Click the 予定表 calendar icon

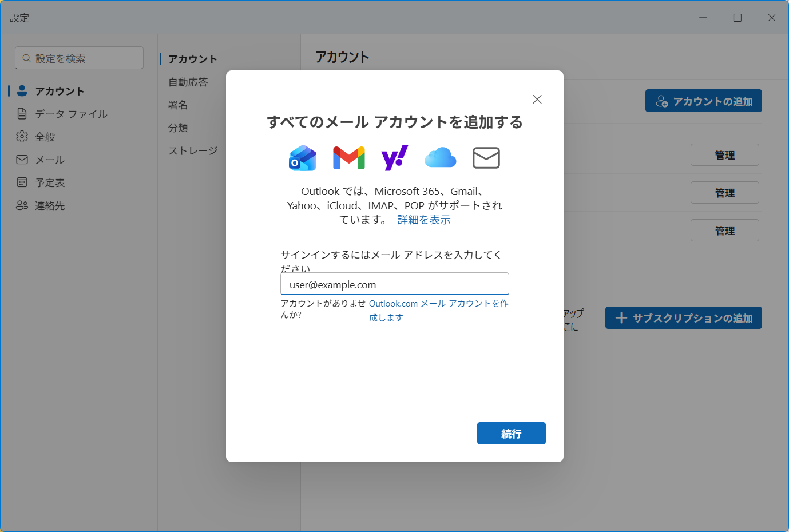tap(22, 182)
